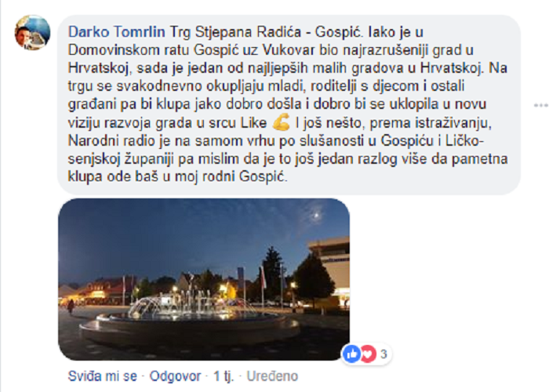
Task: Click the fountain water jets in photo
Action: click(194, 303)
